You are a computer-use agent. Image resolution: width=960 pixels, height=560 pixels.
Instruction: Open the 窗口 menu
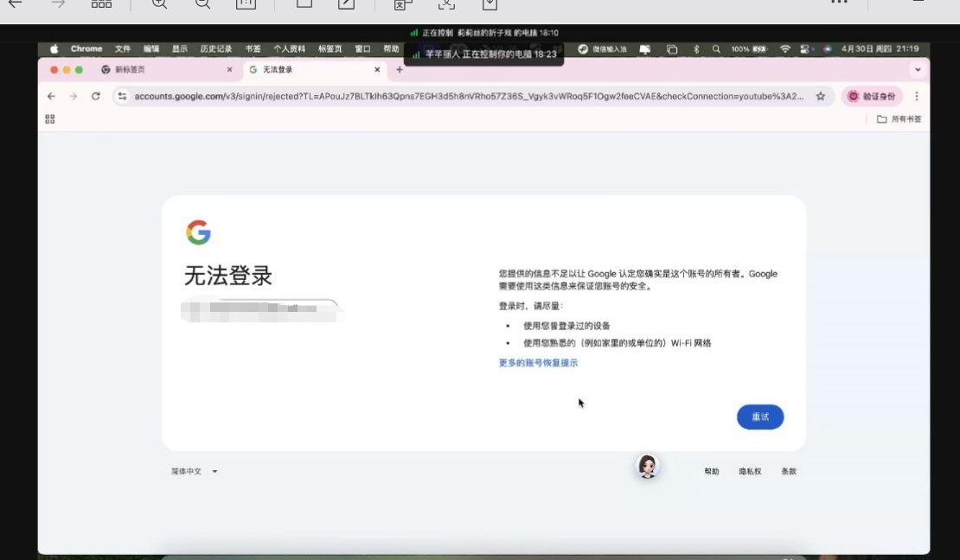[x=362, y=49]
